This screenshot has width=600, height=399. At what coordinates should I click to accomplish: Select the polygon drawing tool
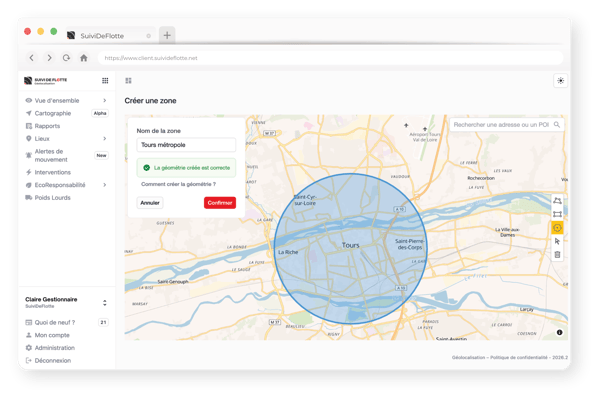(x=557, y=200)
